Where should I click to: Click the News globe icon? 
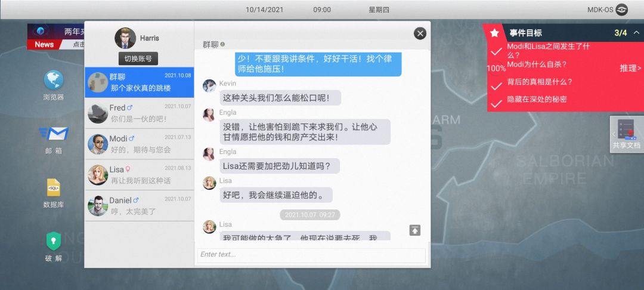[41, 31]
